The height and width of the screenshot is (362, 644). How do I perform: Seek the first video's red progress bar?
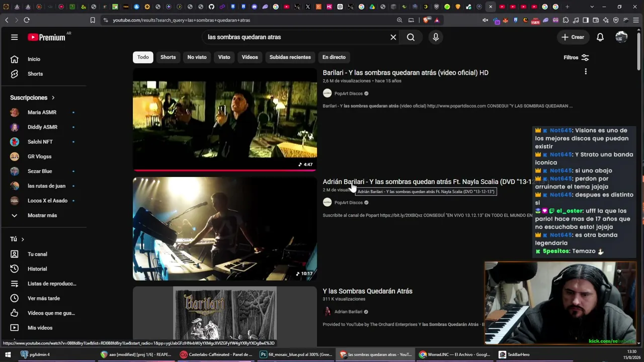coord(225,170)
